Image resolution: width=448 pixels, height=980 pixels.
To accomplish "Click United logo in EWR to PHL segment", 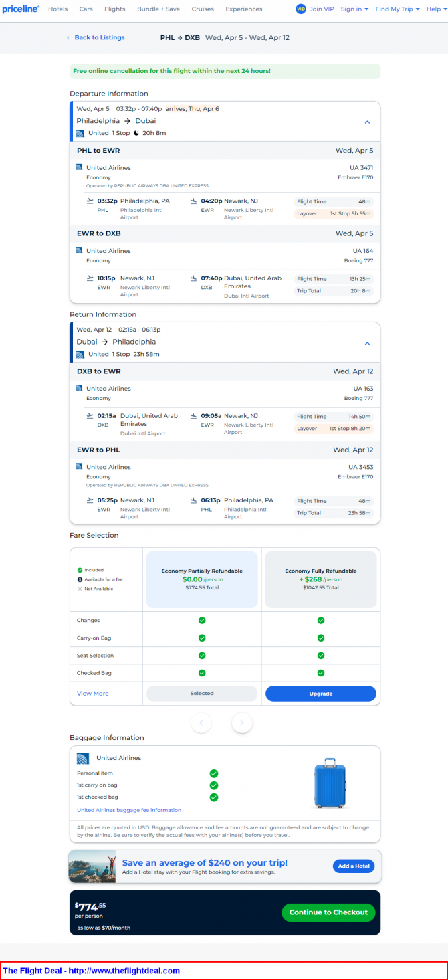I will tap(79, 466).
